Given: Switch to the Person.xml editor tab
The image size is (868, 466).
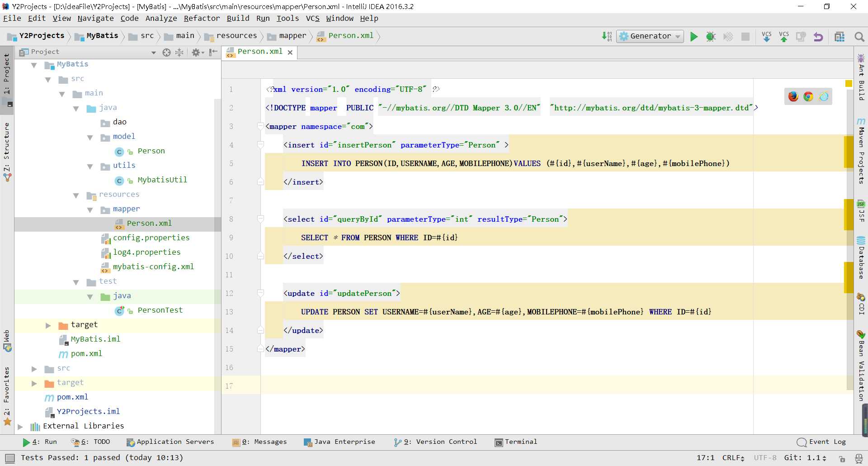Looking at the screenshot, I should [259, 52].
